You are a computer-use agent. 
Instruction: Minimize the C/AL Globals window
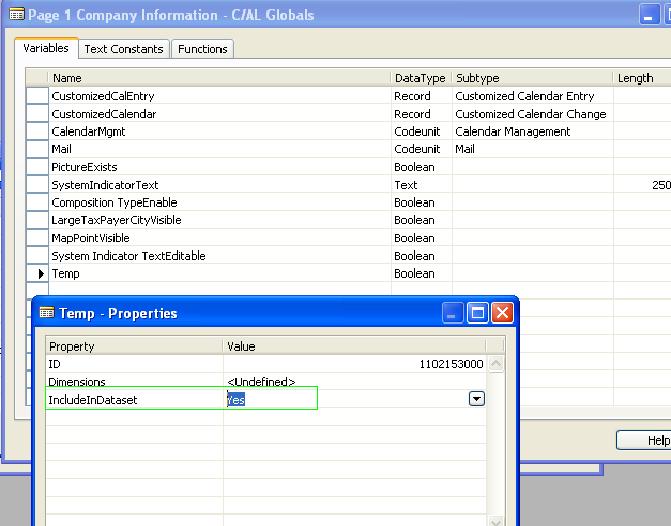tap(649, 15)
